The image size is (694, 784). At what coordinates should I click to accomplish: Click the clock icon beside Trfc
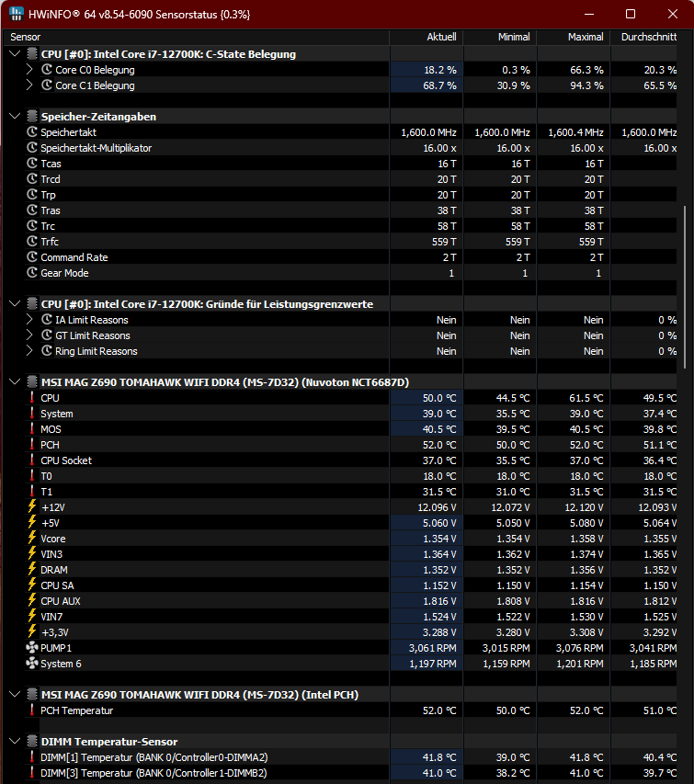coord(32,242)
